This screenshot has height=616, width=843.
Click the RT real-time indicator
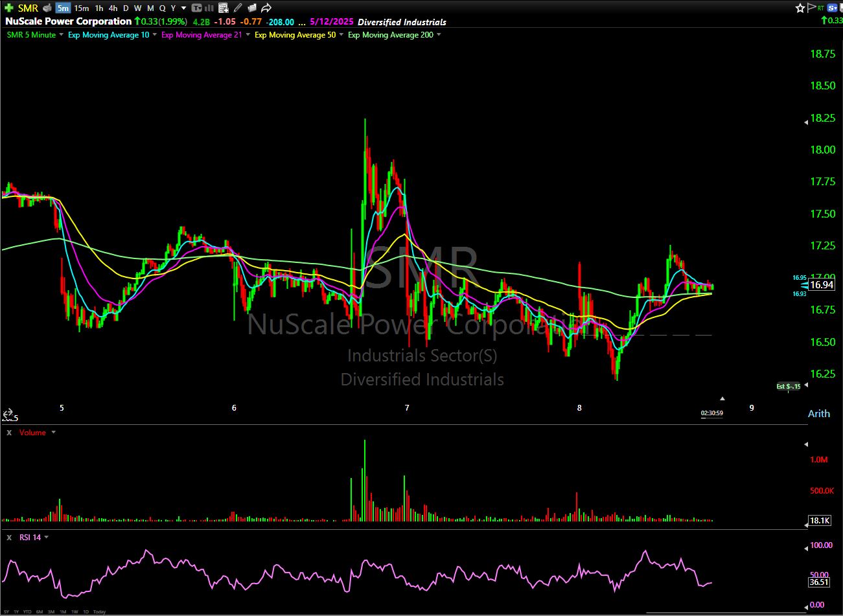[821, 8]
